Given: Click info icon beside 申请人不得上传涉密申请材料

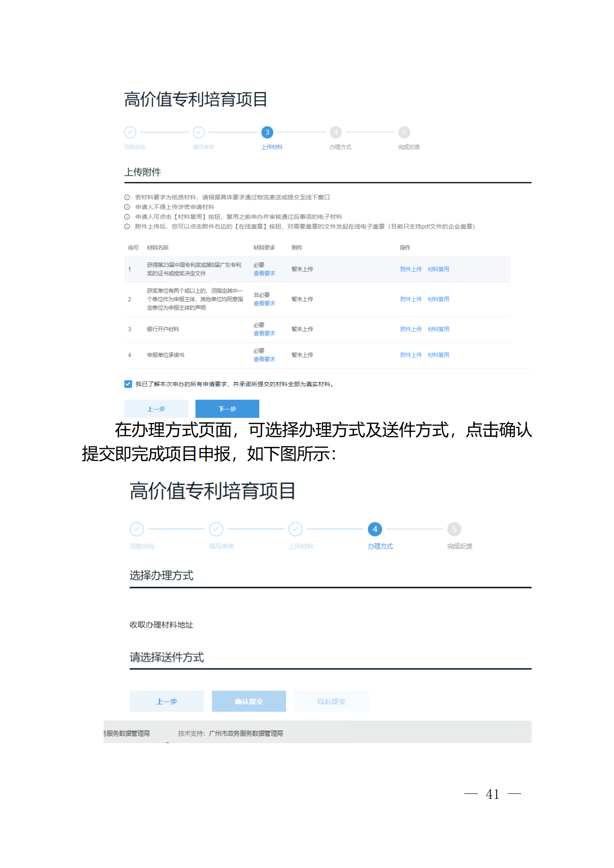Looking at the screenshot, I should tap(127, 207).
